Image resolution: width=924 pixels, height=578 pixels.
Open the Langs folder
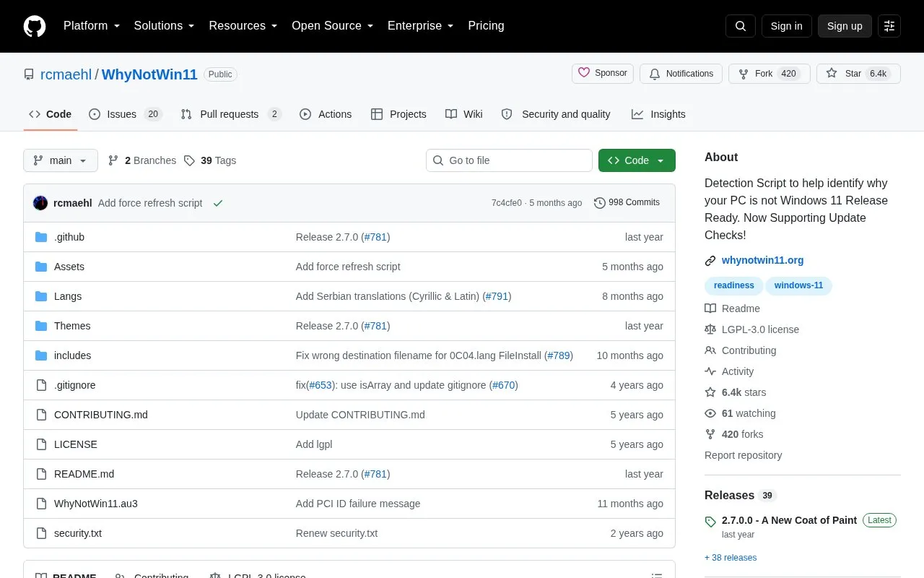click(68, 296)
